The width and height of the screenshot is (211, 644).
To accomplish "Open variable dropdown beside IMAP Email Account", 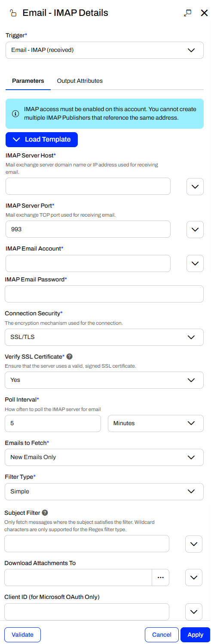I will pyautogui.click(x=195, y=263).
